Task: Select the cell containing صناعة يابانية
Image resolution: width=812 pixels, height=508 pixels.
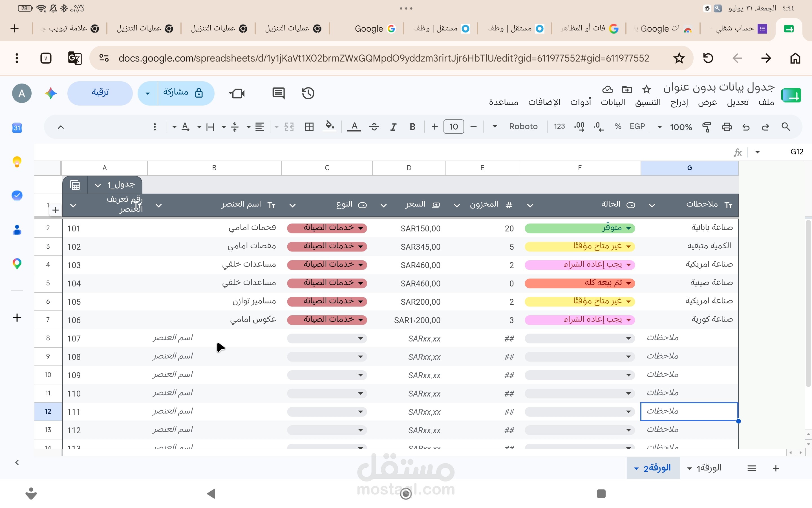Action: point(690,228)
